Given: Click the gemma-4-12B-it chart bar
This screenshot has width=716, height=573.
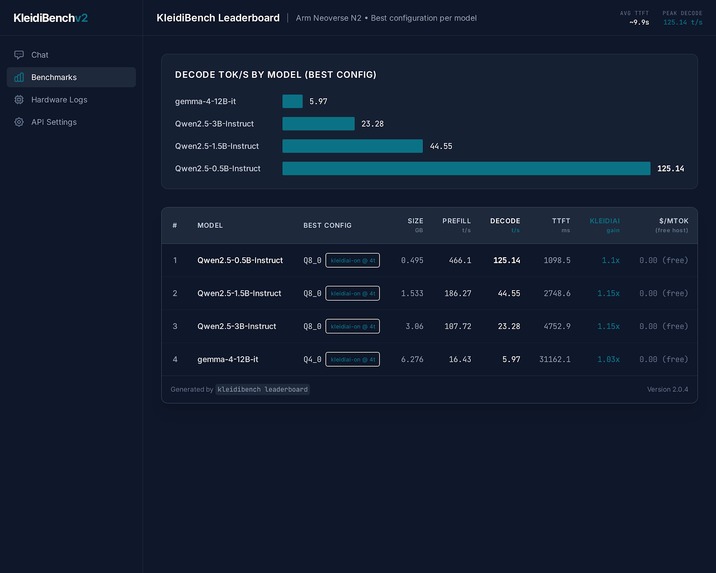Looking at the screenshot, I should point(292,101).
